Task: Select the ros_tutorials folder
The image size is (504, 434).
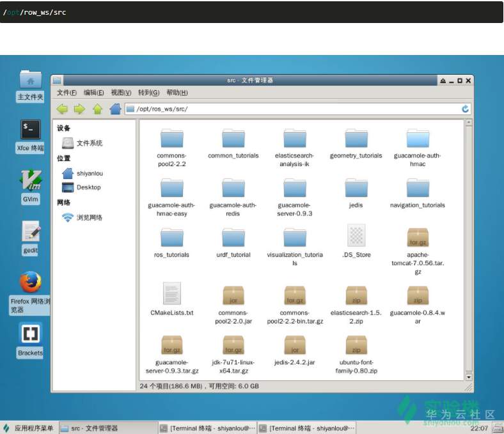Action: [172, 243]
